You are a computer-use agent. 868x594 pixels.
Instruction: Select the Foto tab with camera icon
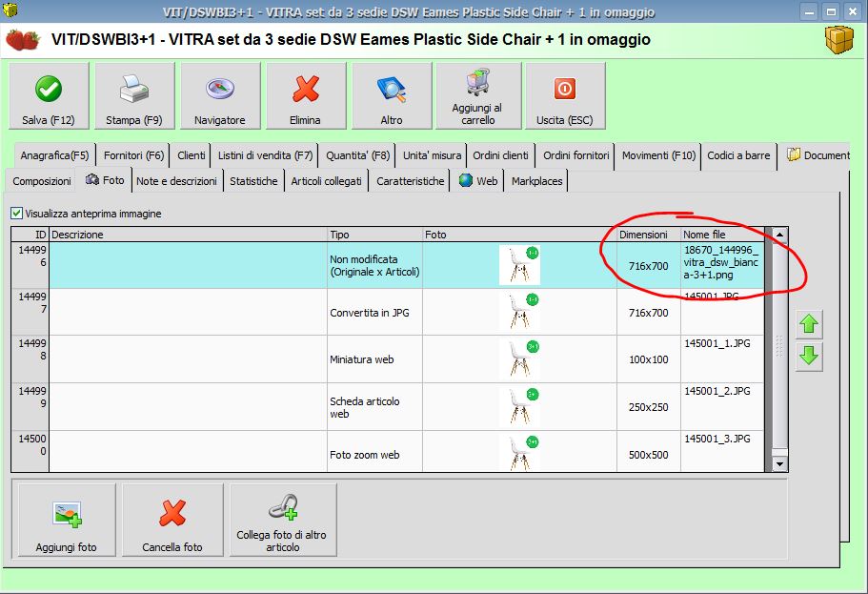pos(105,180)
